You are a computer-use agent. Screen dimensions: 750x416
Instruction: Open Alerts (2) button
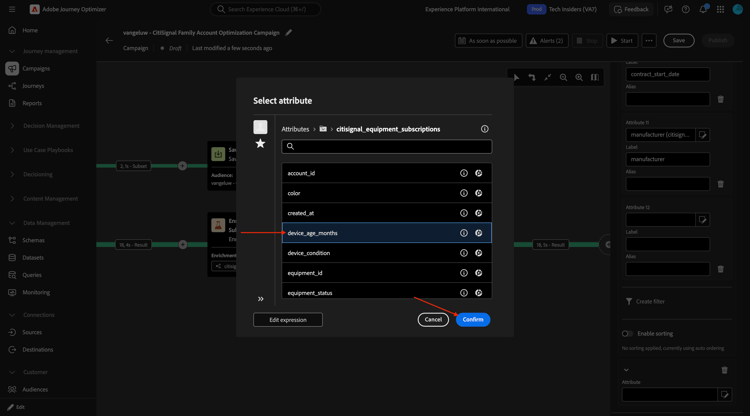tap(547, 41)
